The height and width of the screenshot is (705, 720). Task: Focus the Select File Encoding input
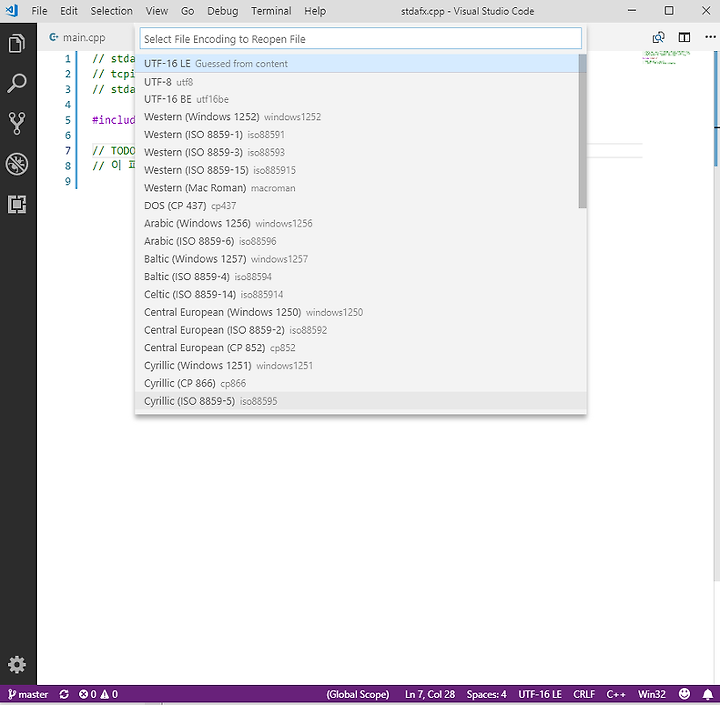[x=360, y=39]
